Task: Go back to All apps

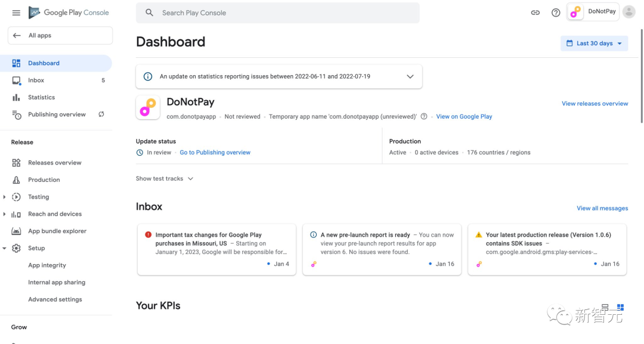Action: point(60,36)
